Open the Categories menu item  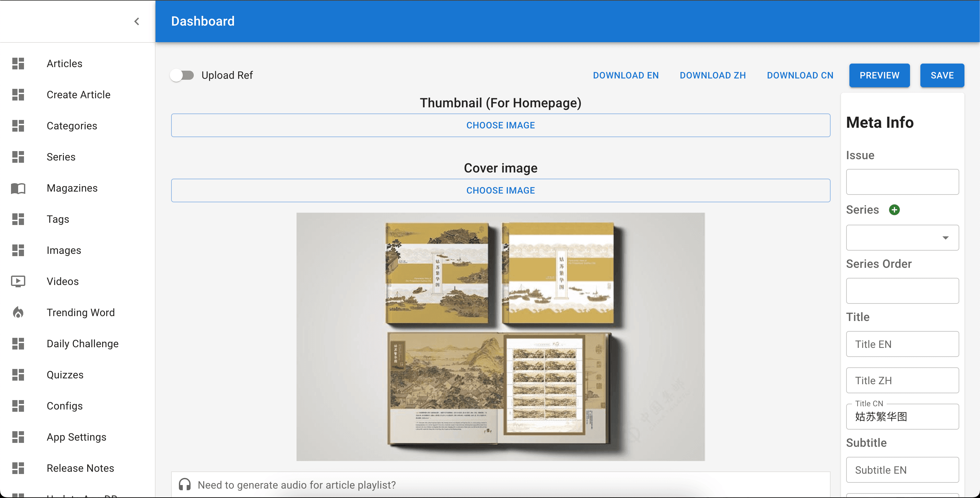point(77,126)
